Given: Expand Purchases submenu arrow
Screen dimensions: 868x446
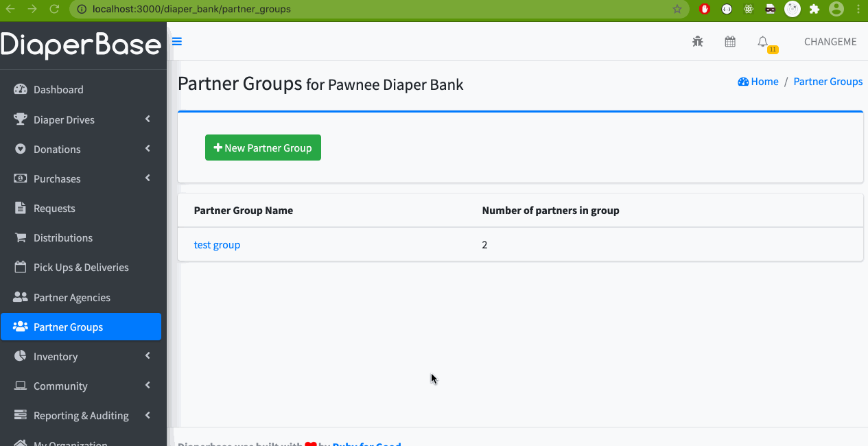Looking at the screenshot, I should (148, 178).
